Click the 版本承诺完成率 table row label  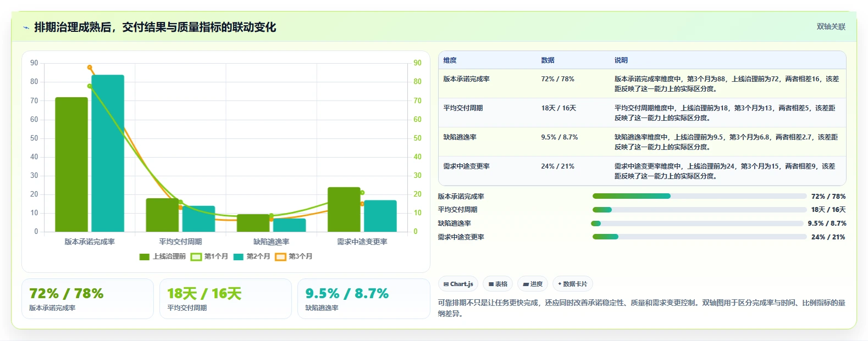click(x=467, y=79)
